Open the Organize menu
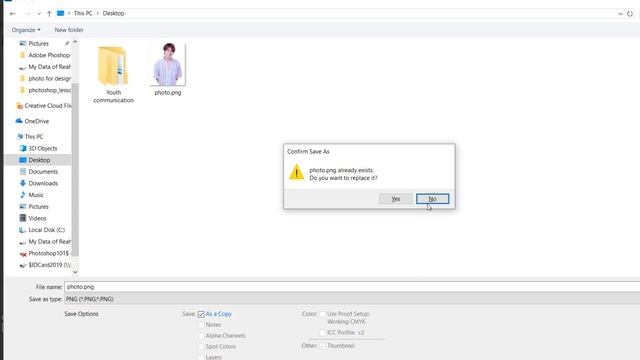The height and width of the screenshot is (360, 640). [26, 30]
